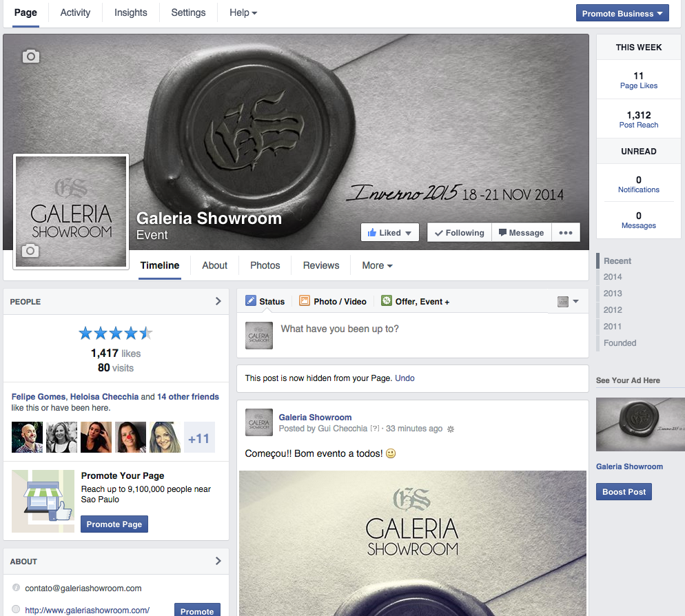The width and height of the screenshot is (685, 616).
Task: Click the Heloisa Checchia name link
Action: pyautogui.click(x=105, y=397)
